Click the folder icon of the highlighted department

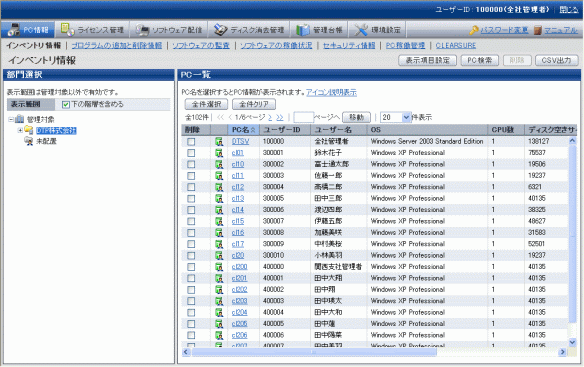[x=29, y=130]
